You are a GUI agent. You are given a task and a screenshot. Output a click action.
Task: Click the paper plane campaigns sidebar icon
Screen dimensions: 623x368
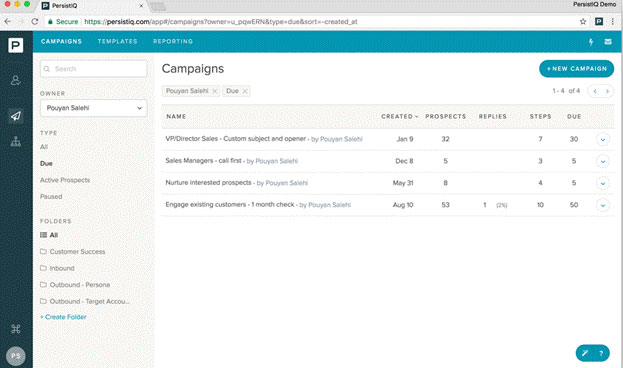[x=15, y=116]
